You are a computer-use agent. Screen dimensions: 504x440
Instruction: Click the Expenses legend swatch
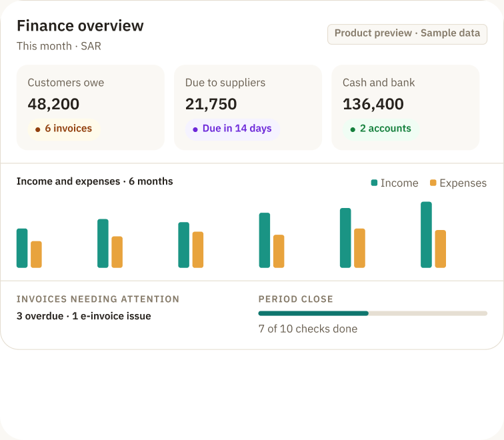433,183
